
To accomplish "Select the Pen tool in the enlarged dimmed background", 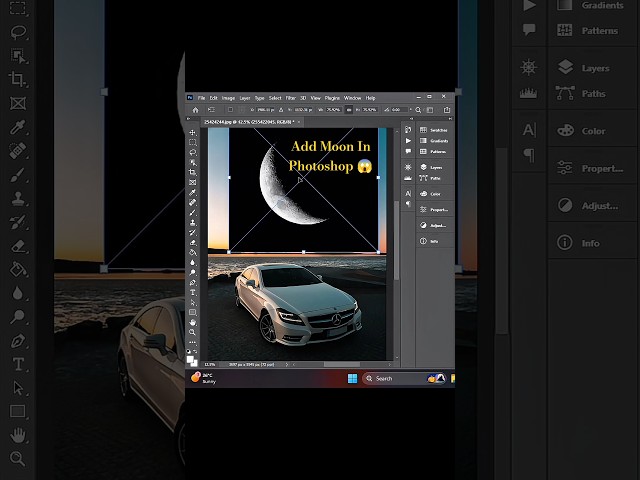I will tap(18, 340).
